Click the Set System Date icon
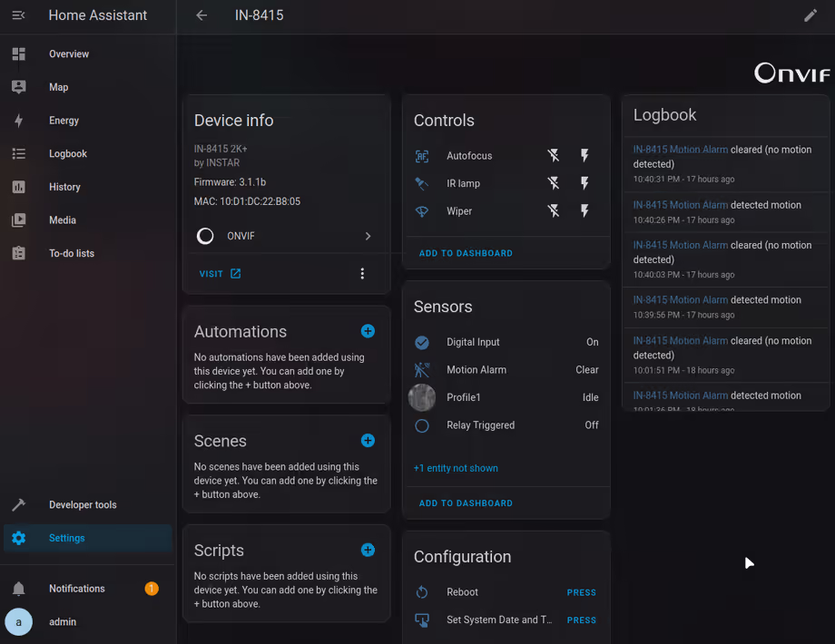This screenshot has width=835, height=644. [x=422, y=620]
